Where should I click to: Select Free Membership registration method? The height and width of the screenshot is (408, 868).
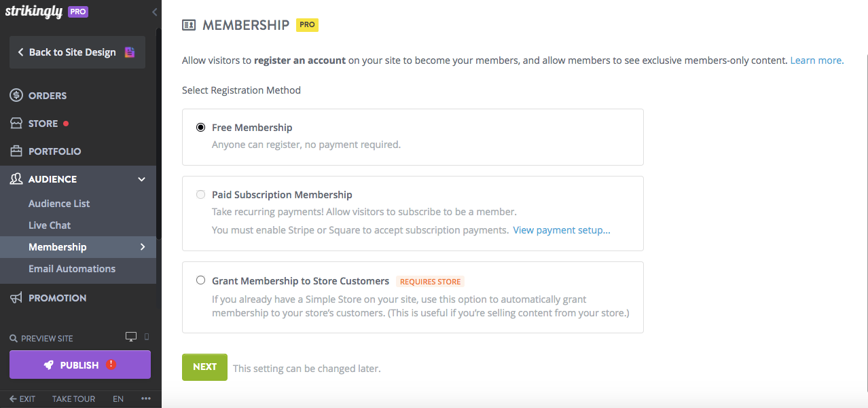click(x=200, y=127)
